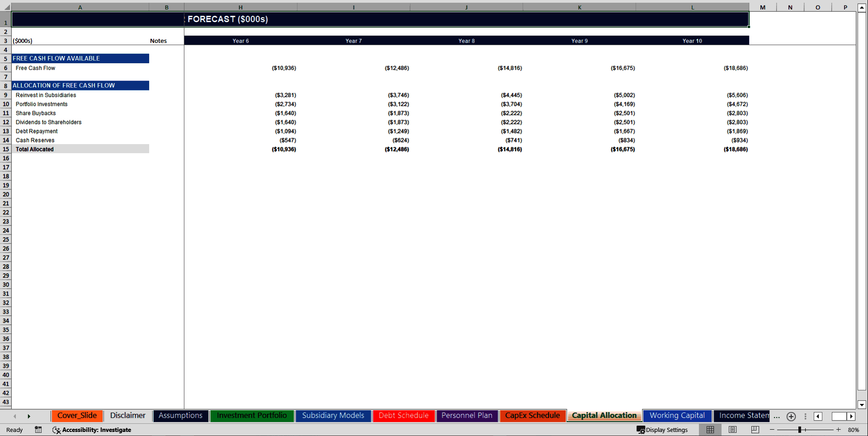Open Page Break Preview
Image resolution: width=868 pixels, height=436 pixels.
pyautogui.click(x=755, y=430)
